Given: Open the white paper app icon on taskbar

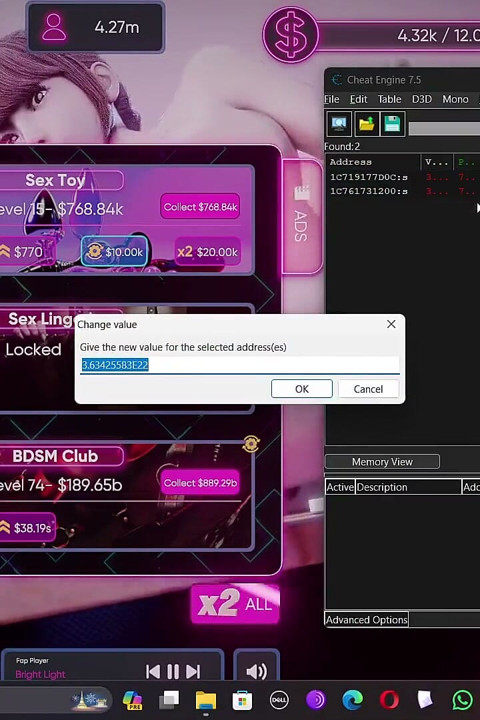Looking at the screenshot, I should tap(425, 700).
